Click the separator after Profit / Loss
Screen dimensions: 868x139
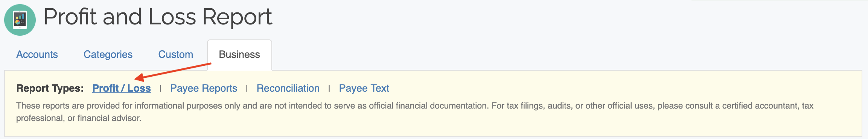point(160,89)
